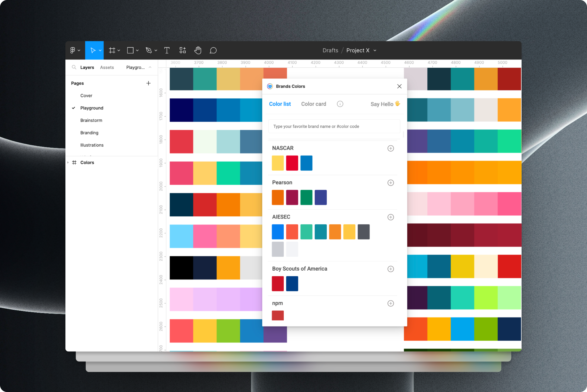Switch to the Color card tab
587x392 pixels.
(x=314, y=104)
